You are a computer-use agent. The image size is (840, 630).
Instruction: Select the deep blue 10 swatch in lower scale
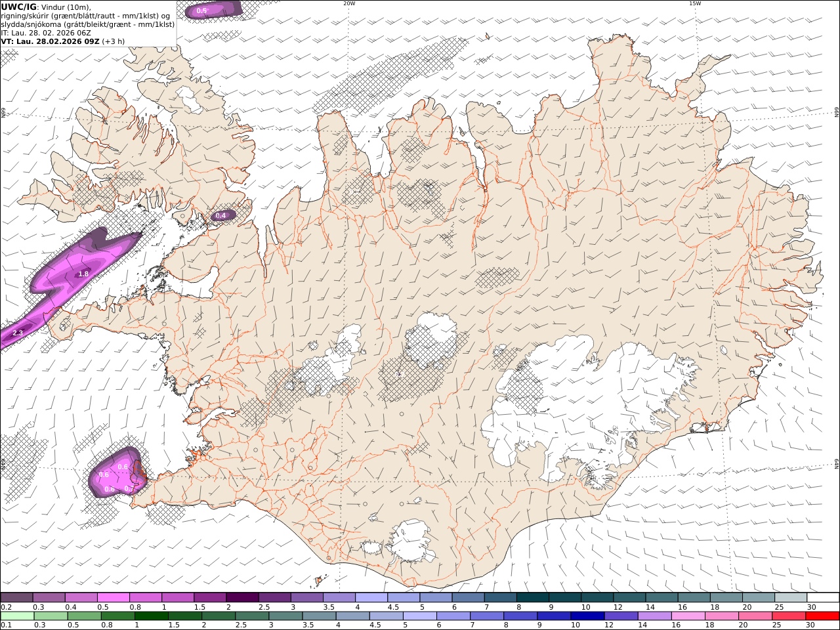point(587,616)
